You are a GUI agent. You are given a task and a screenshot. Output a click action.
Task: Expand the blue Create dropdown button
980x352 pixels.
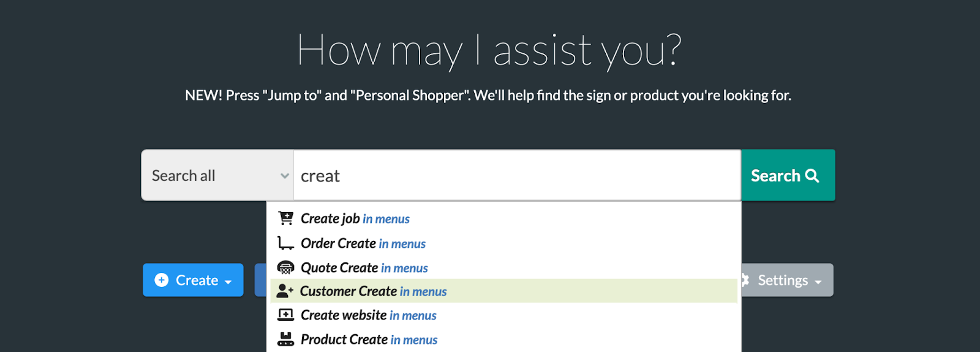(x=193, y=280)
